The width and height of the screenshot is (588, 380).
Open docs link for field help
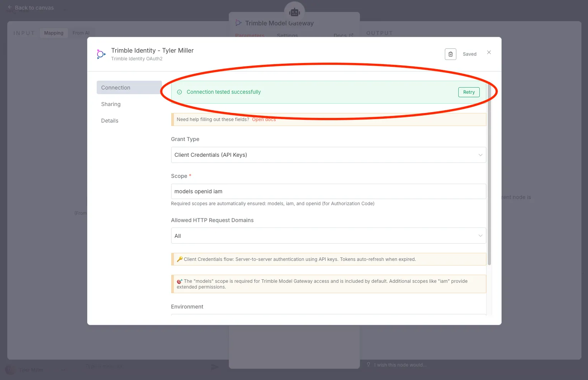tap(264, 119)
